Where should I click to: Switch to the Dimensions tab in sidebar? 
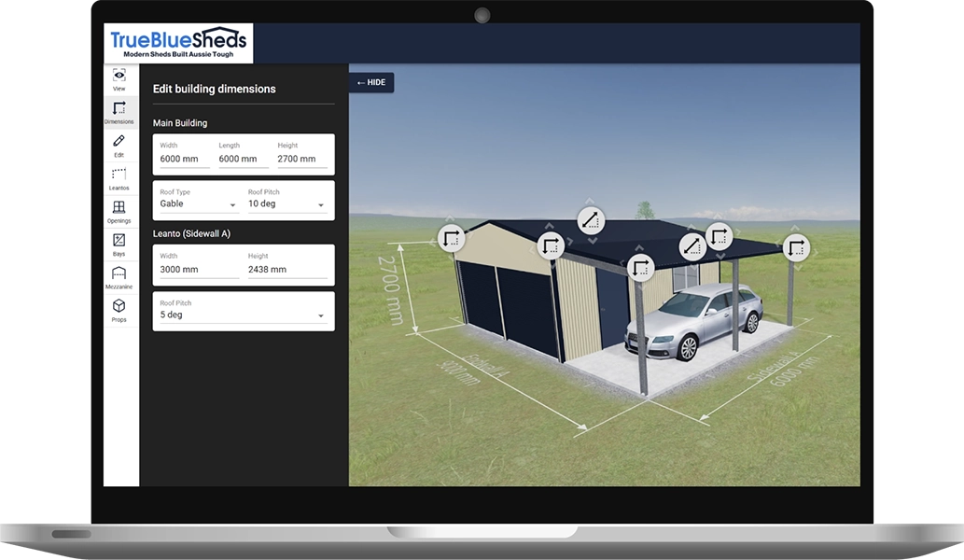[119, 112]
